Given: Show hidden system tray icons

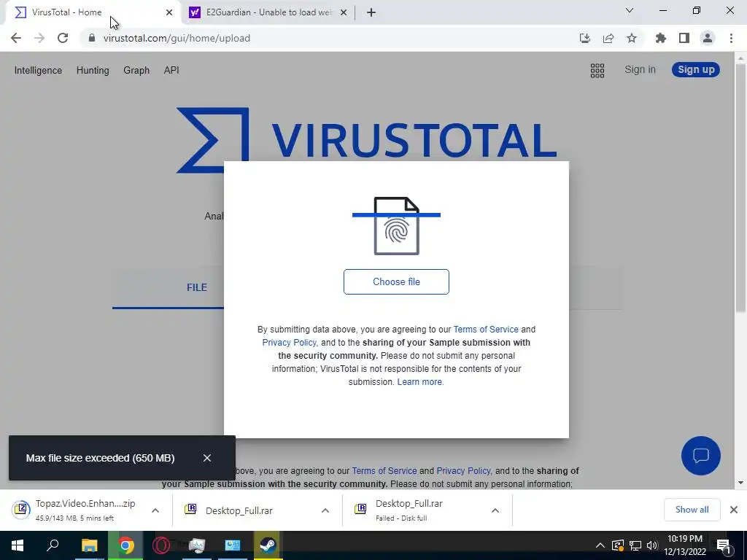Looking at the screenshot, I should 600,545.
